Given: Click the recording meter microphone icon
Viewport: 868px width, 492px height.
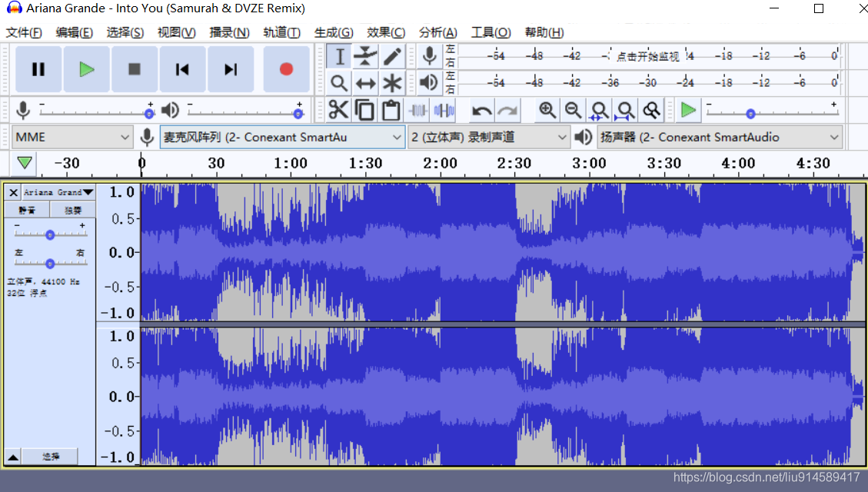Looking at the screenshot, I should 429,56.
